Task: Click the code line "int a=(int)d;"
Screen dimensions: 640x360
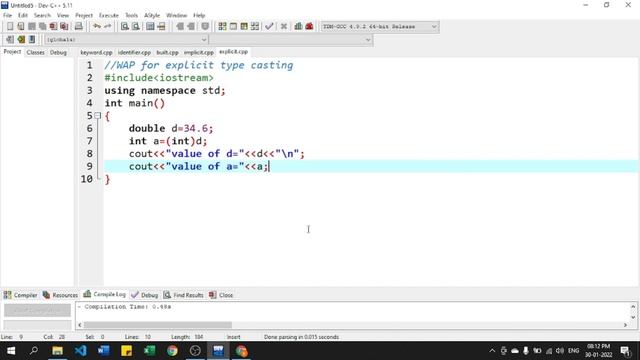Action: pos(168,141)
